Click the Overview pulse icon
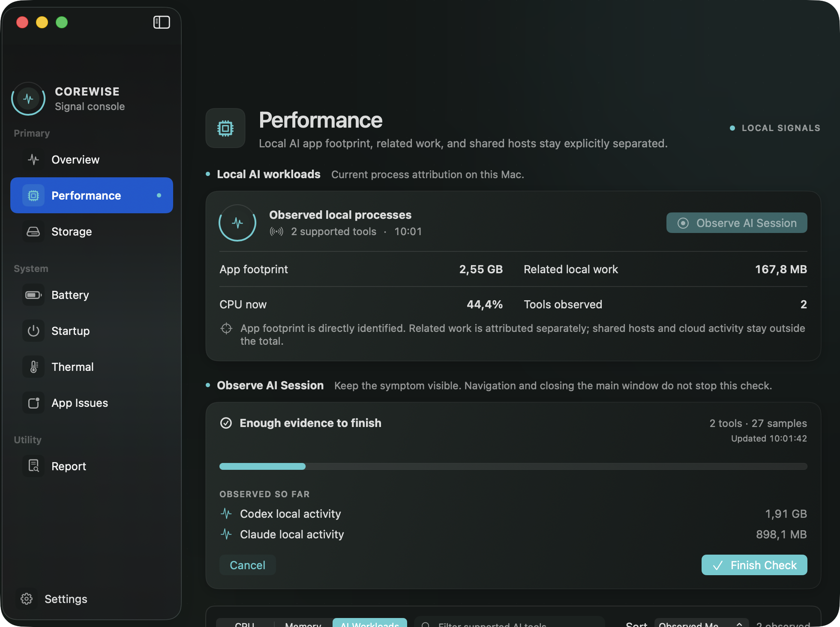The width and height of the screenshot is (840, 627). (33, 160)
